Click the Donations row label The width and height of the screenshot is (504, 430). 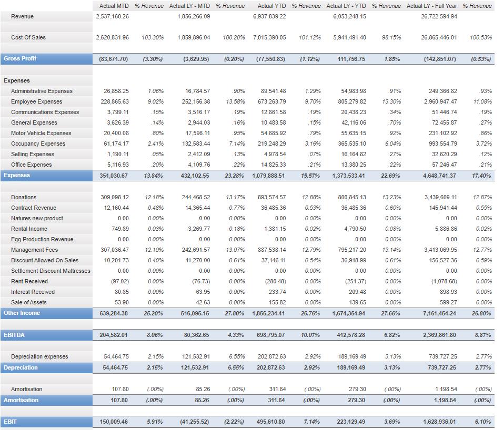(x=28, y=197)
